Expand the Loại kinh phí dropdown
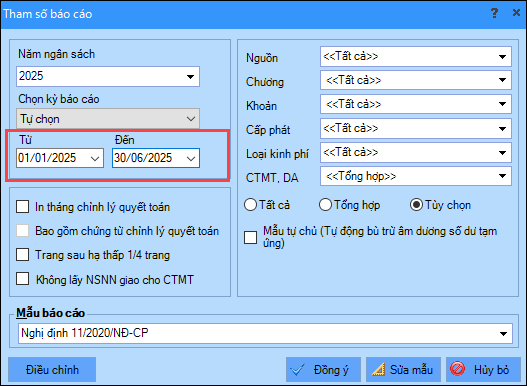527x386 pixels. click(502, 153)
